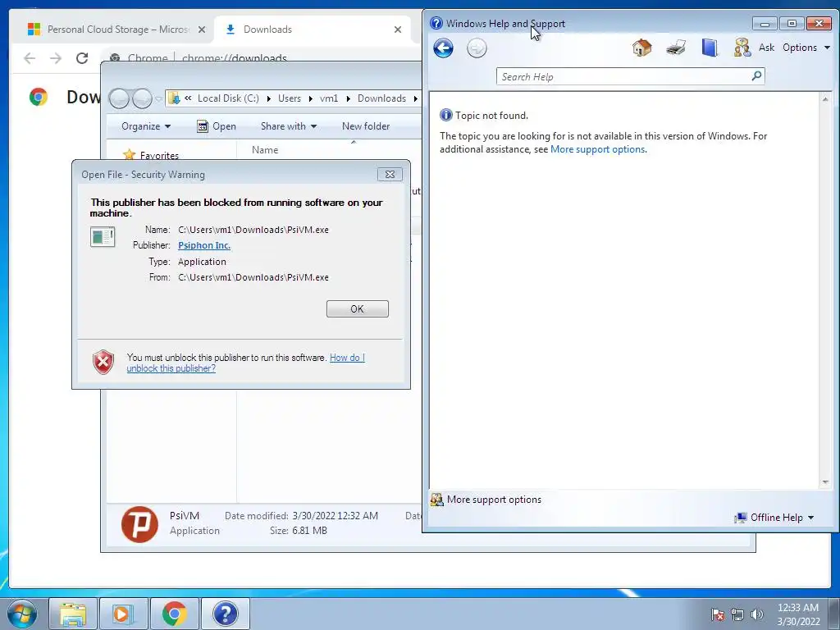
Task: Click the Help home icon
Action: 641,48
